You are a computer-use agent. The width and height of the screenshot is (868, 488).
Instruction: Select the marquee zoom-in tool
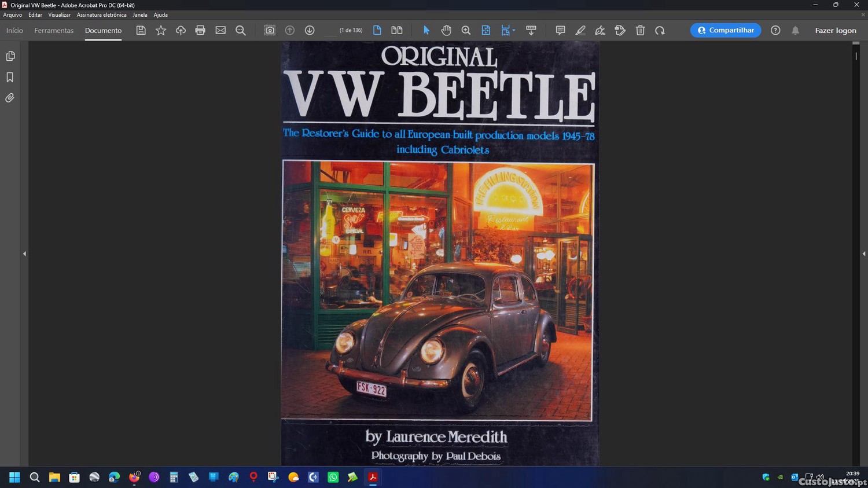466,30
